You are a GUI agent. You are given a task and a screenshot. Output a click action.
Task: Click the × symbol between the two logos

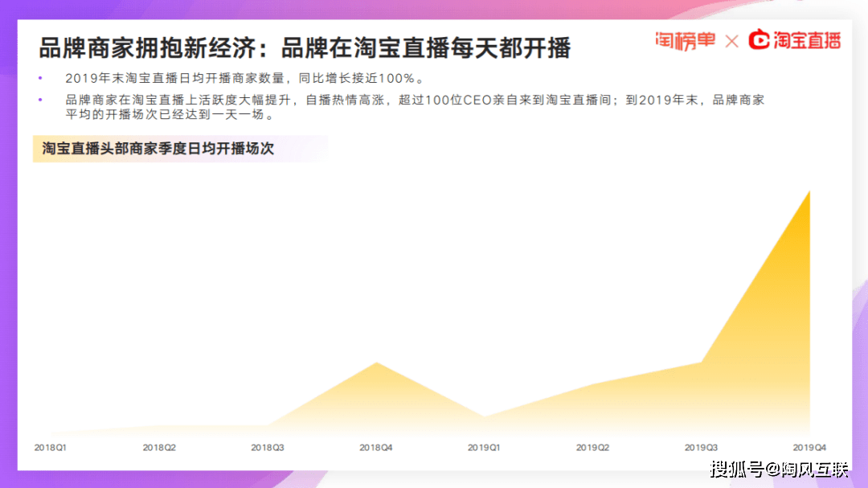tap(731, 41)
